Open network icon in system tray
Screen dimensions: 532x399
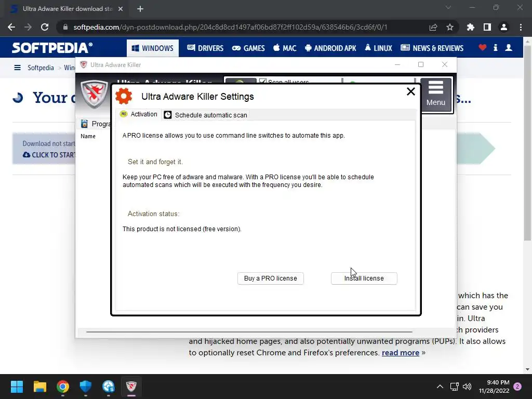(454, 387)
